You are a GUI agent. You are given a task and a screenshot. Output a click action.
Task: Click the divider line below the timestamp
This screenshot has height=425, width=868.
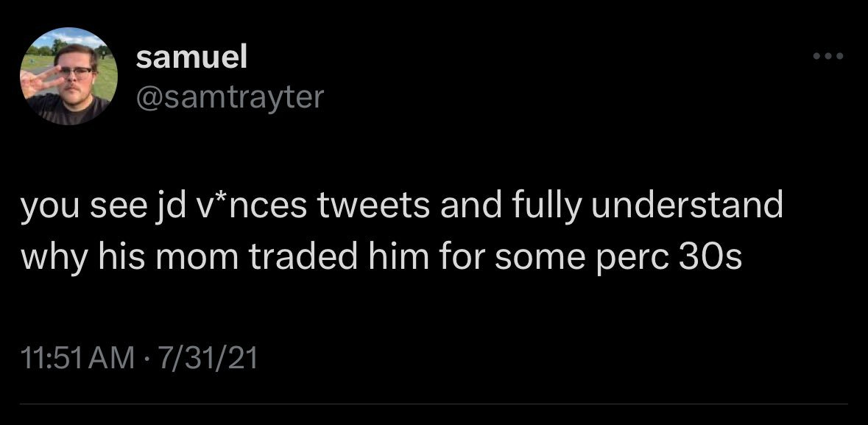pos(434,404)
